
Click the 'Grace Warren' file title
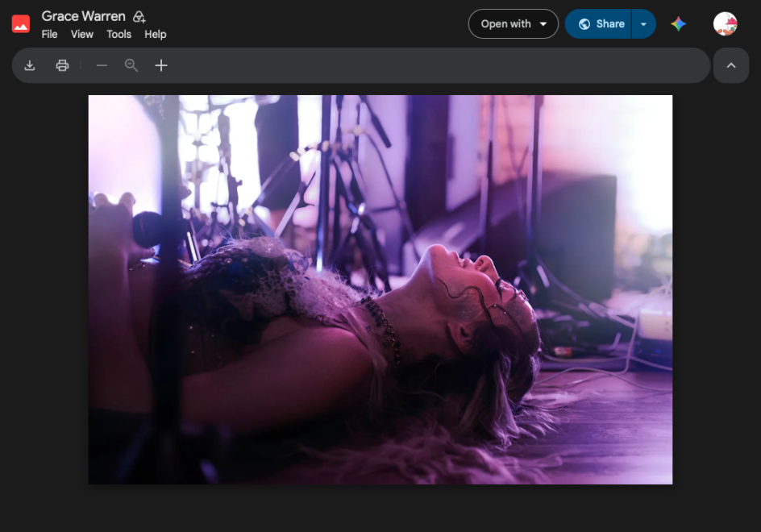(84, 16)
